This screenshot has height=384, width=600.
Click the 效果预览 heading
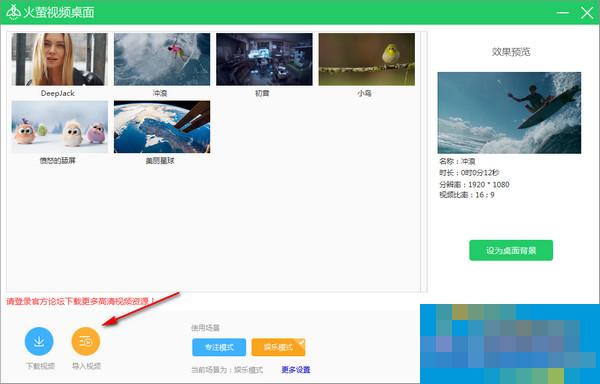tap(511, 52)
